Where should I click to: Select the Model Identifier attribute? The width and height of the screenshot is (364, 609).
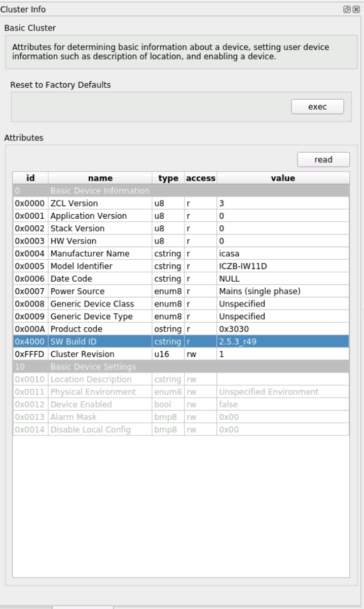181,266
